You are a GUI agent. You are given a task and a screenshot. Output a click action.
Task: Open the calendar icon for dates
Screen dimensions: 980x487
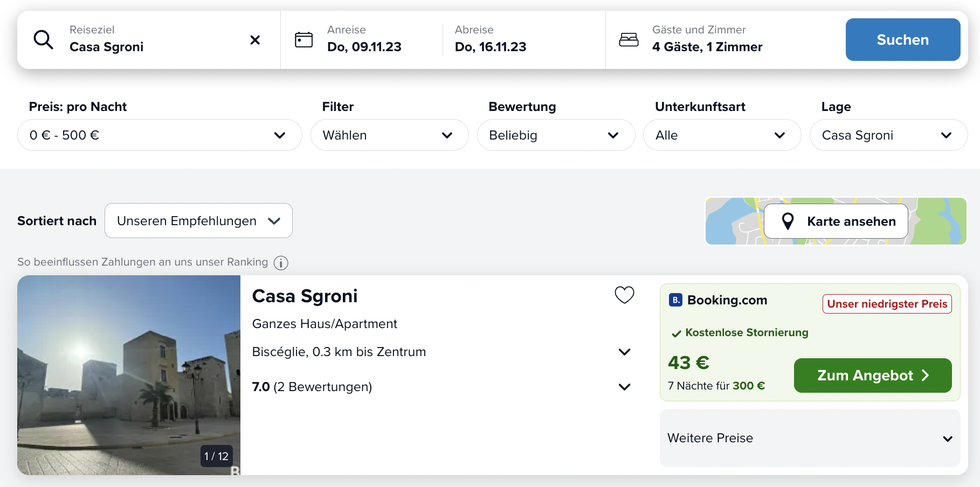(x=303, y=40)
